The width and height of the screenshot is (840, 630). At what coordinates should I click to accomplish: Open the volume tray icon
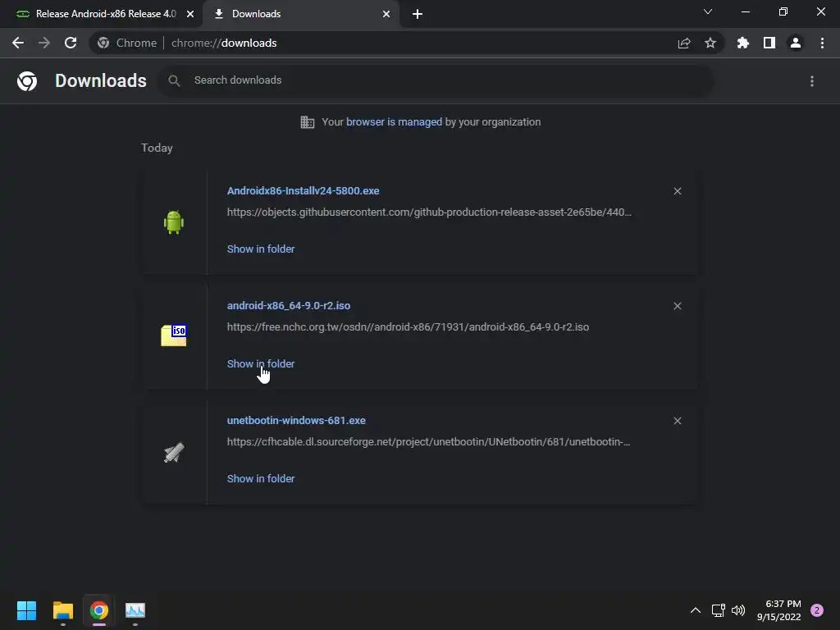(738, 610)
